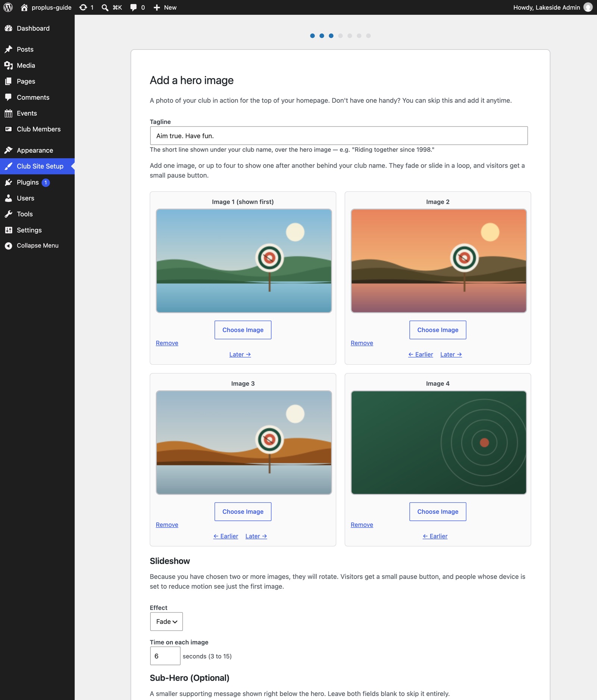Open the Plugins menu item
597x700 pixels.
(37, 182)
